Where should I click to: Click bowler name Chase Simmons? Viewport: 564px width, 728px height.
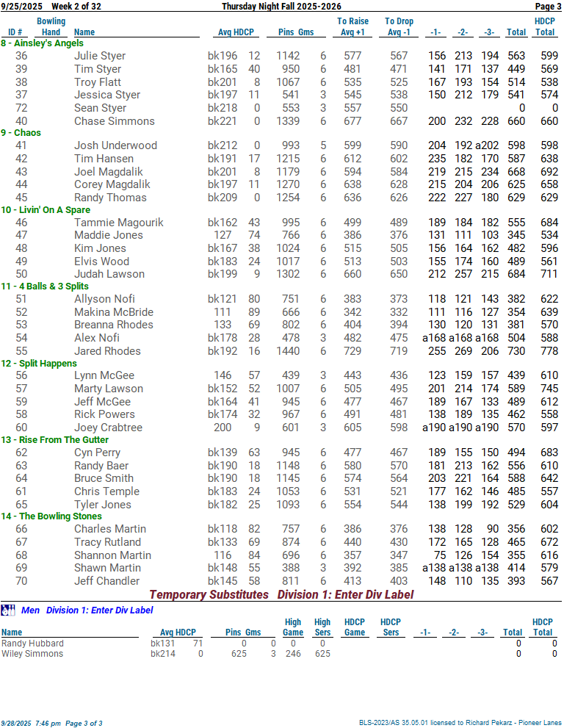coord(114,121)
